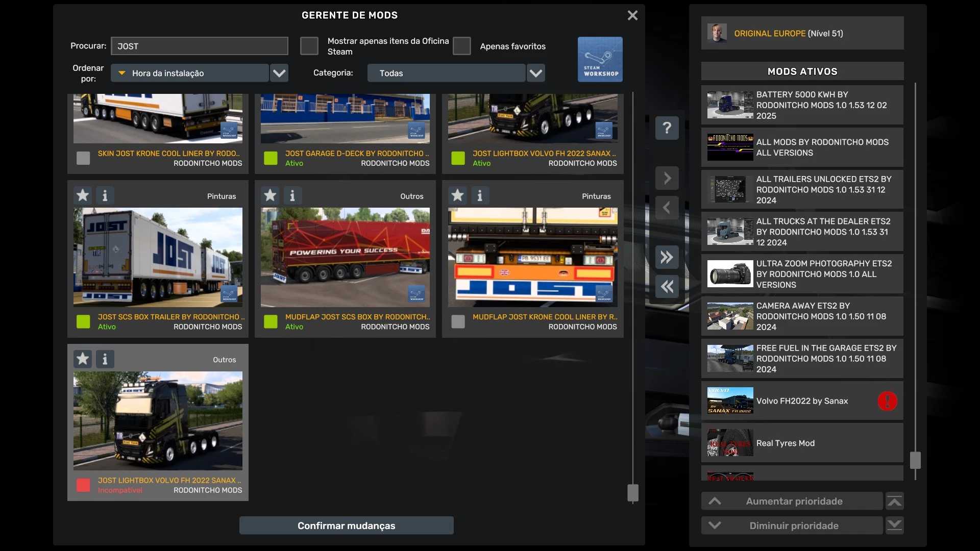Image resolution: width=980 pixels, height=551 pixels.
Task: Select BATTERY 5000 KWH active mod
Action: point(802,105)
